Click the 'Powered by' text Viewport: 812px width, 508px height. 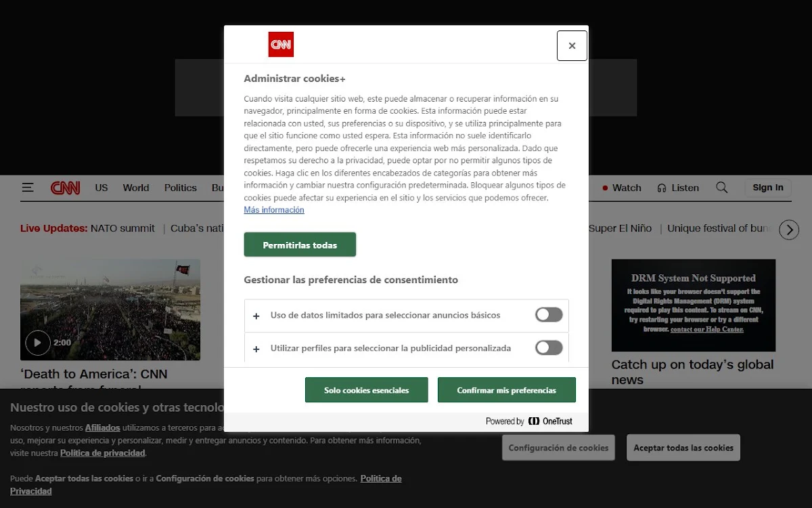[x=505, y=421]
